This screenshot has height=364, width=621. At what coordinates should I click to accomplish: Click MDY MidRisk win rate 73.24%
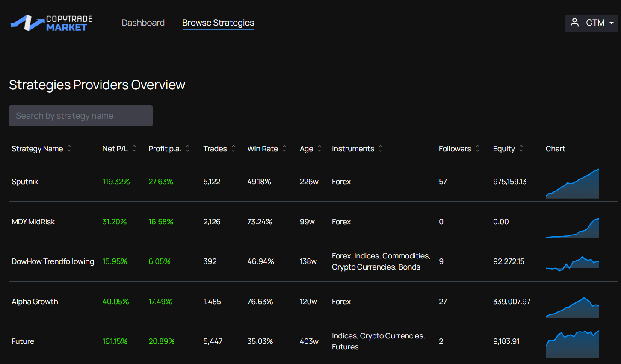[260, 222]
